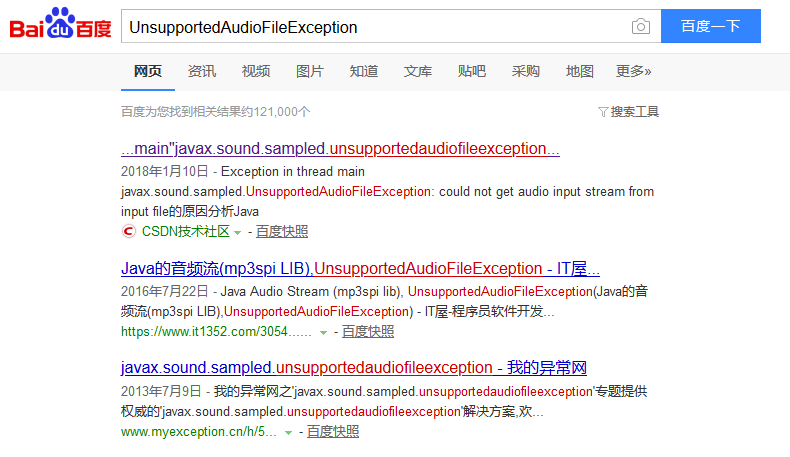Click the 百度一下 search button

click(x=710, y=26)
